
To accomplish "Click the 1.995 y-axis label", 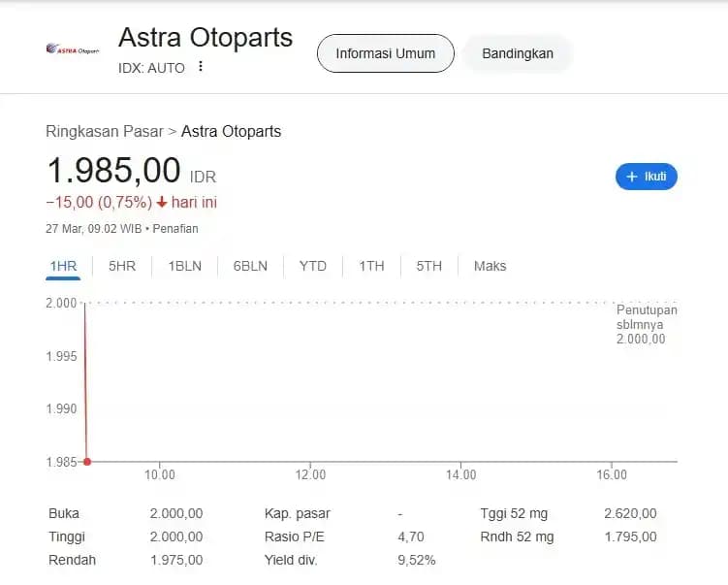I will point(61,356).
